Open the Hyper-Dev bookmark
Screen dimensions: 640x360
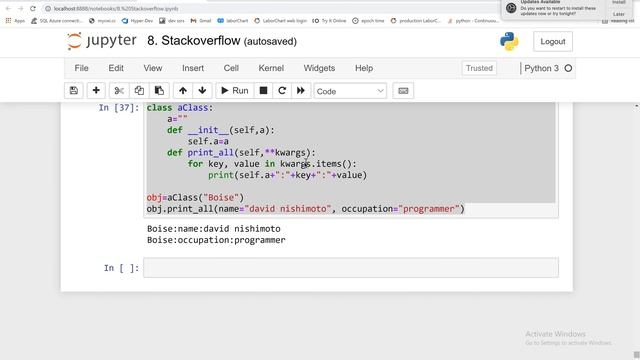pos(137,20)
